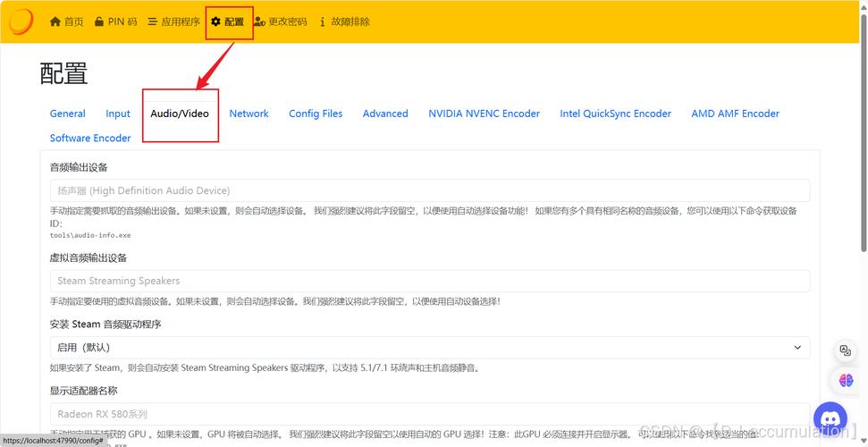Open the 故障排除 troubleshooting page
The height and width of the screenshot is (447, 868).
[344, 22]
